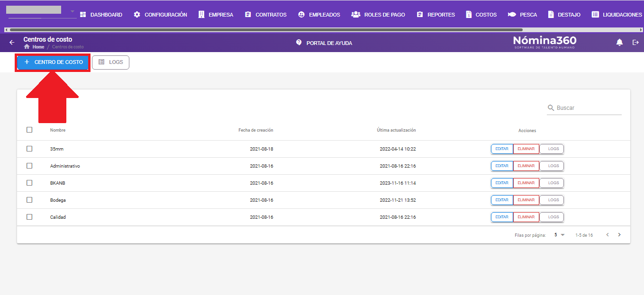
Task: Toggle the select-all header checkbox
Action: 29,130
